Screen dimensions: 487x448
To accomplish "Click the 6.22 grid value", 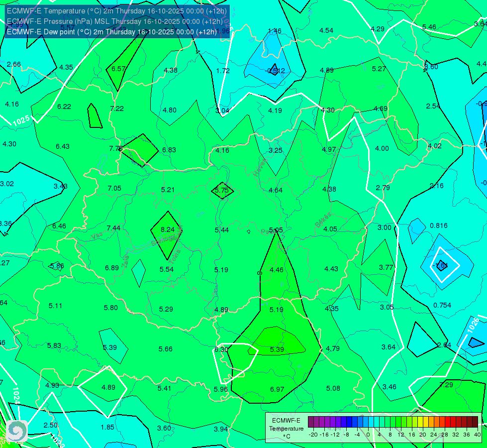I will click(x=64, y=107).
